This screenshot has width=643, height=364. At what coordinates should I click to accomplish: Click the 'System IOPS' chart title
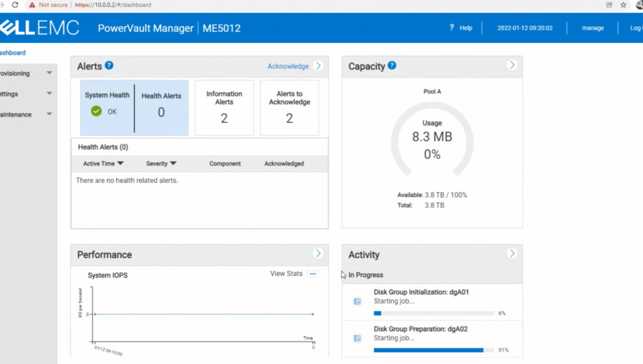pyautogui.click(x=107, y=275)
